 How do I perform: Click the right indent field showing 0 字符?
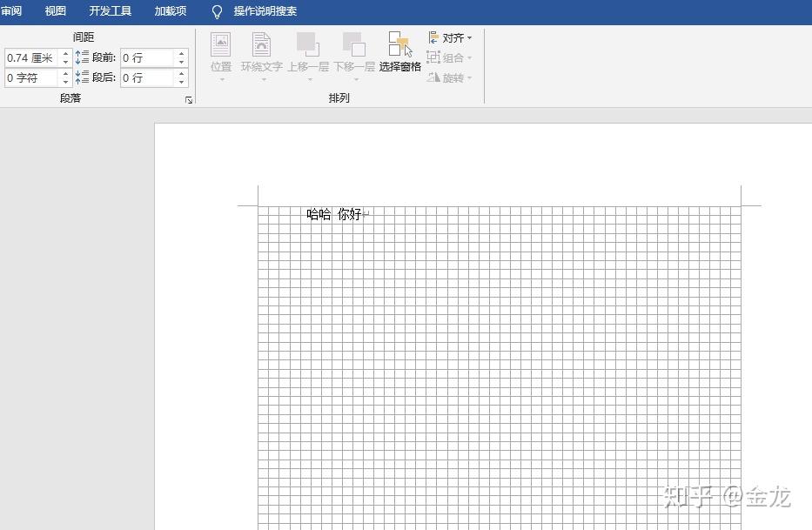[32, 77]
